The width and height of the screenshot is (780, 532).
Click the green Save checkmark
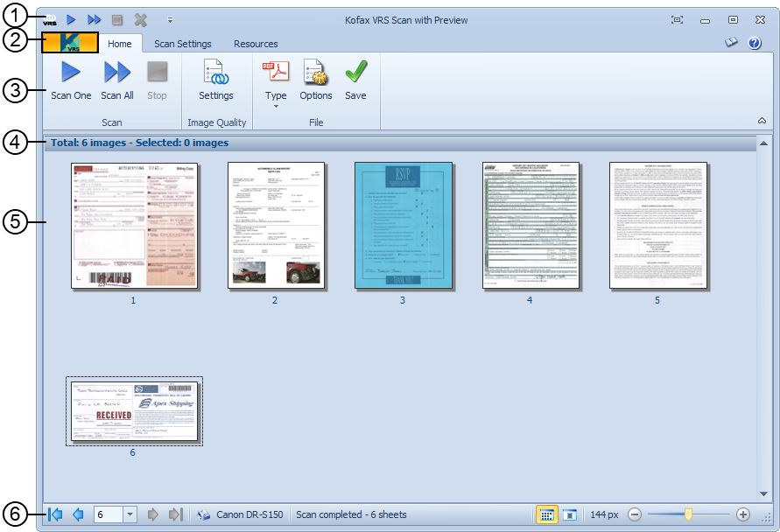point(355,80)
